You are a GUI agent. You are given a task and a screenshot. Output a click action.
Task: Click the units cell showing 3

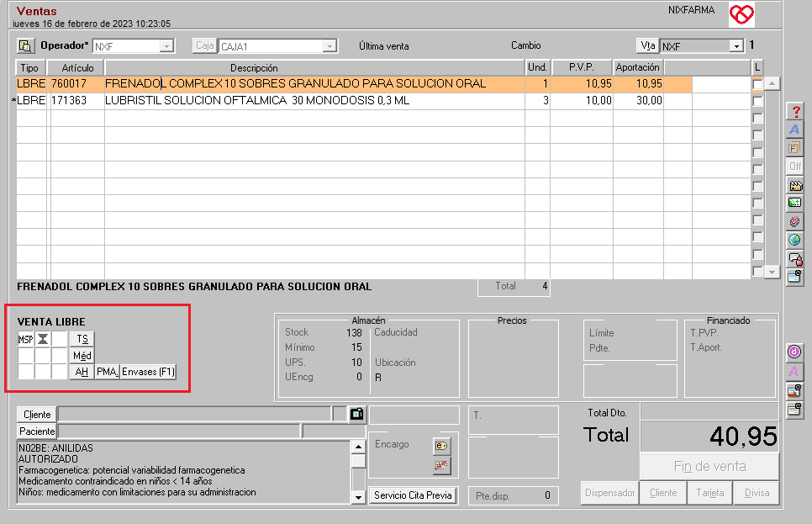[537, 101]
